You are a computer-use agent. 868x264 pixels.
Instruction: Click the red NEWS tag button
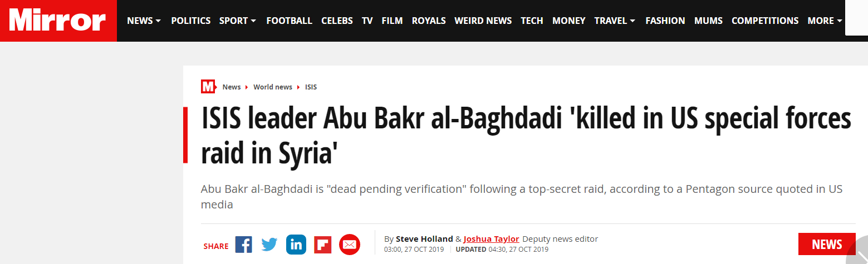827,245
